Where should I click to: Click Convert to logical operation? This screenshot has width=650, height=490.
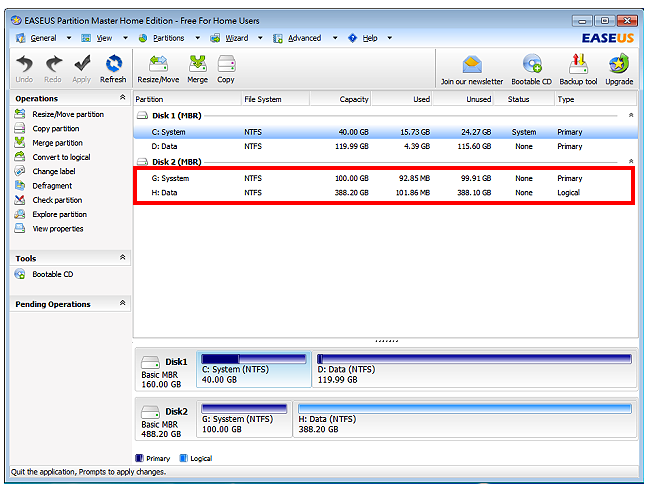61,157
